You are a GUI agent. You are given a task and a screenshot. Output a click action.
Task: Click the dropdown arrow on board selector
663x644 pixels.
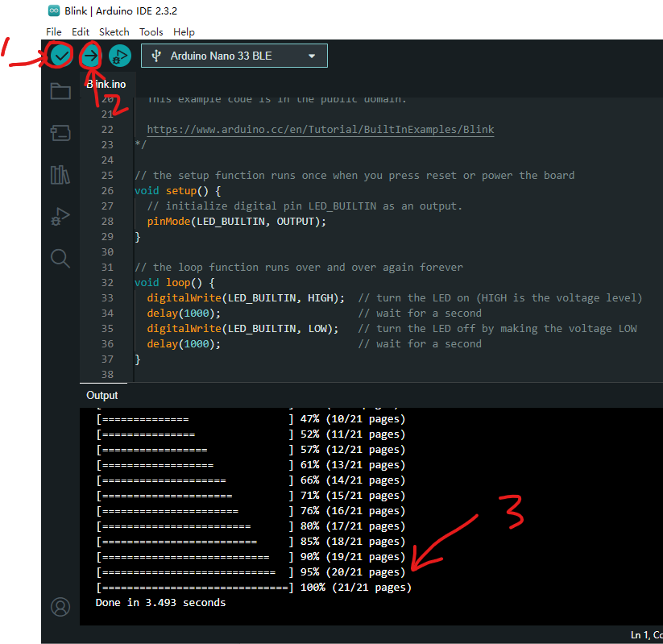[x=312, y=56]
